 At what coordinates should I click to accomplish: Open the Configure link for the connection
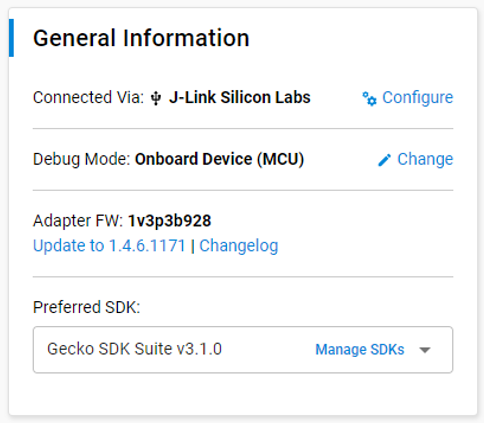(x=417, y=98)
